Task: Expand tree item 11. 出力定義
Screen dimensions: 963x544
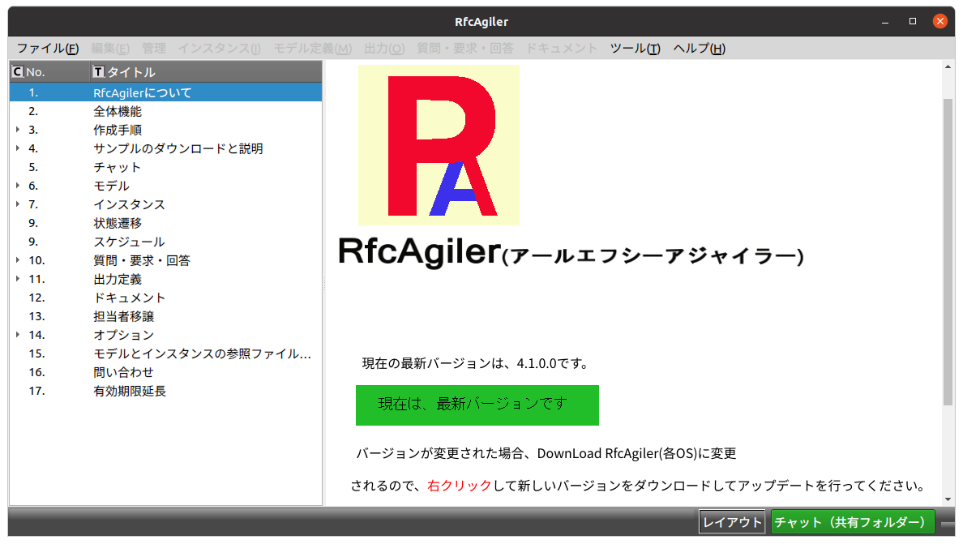Action: [x=18, y=279]
